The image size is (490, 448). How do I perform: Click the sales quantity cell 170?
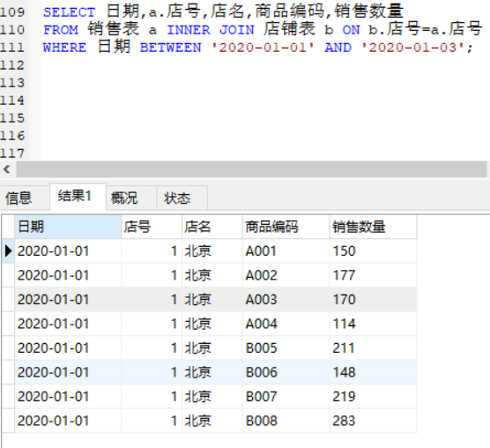(x=373, y=300)
